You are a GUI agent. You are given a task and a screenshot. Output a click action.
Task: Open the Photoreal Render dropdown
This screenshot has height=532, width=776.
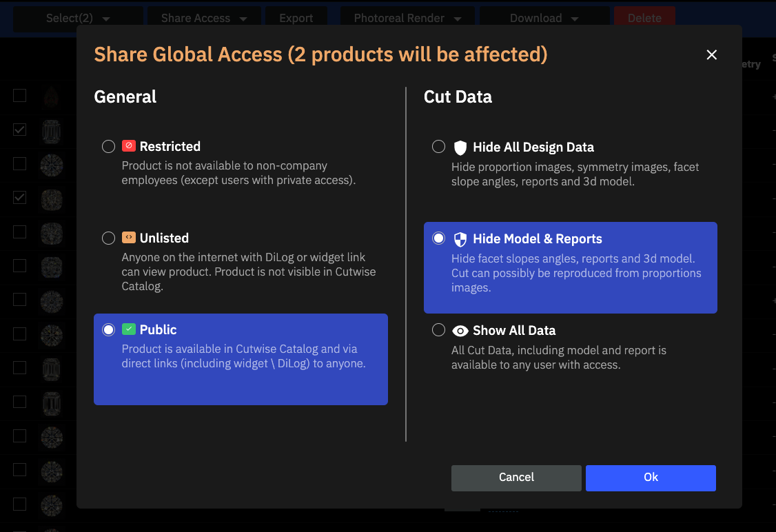click(407, 19)
